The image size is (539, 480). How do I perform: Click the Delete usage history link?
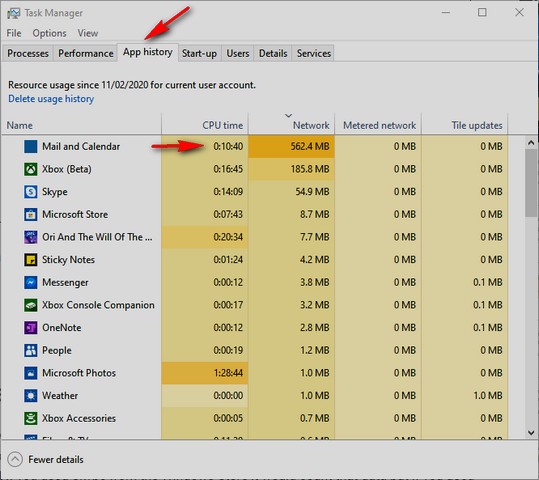pyautogui.click(x=51, y=99)
